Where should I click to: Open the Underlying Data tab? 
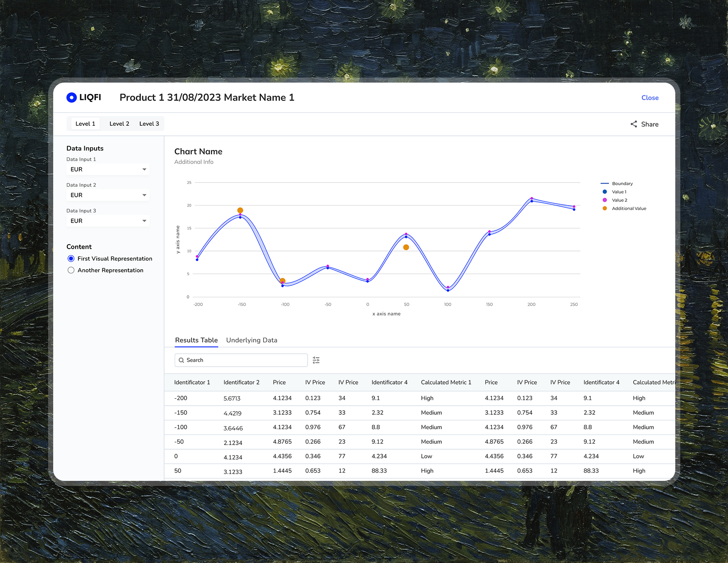[252, 340]
